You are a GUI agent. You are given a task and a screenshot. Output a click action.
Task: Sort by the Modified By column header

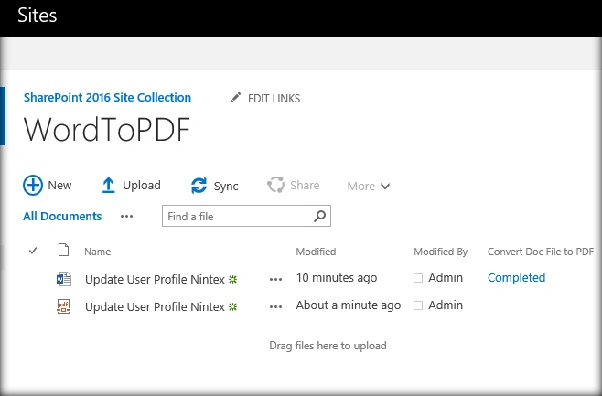tap(440, 252)
